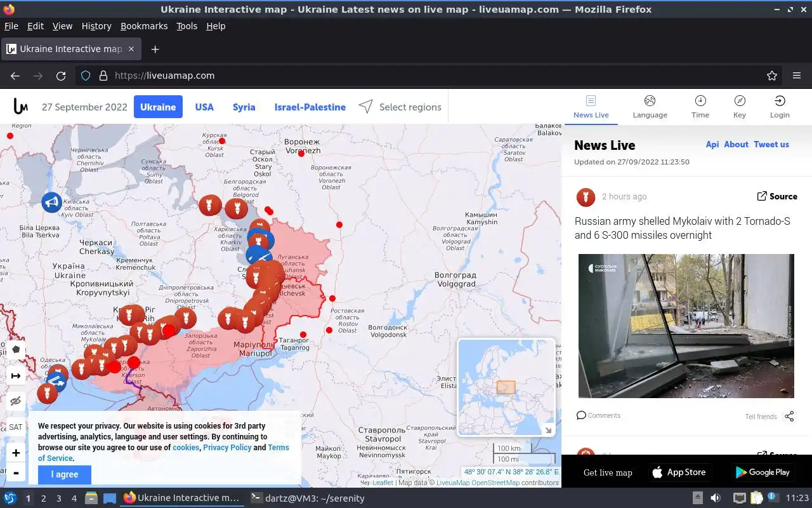Open the cookies link in privacy notice
The width and height of the screenshot is (812, 508).
tap(186, 447)
